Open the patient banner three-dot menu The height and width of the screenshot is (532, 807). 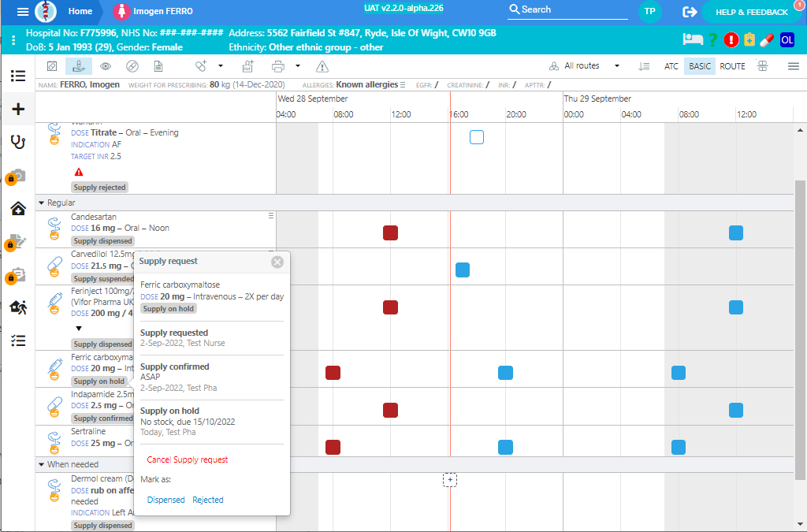tap(13, 40)
